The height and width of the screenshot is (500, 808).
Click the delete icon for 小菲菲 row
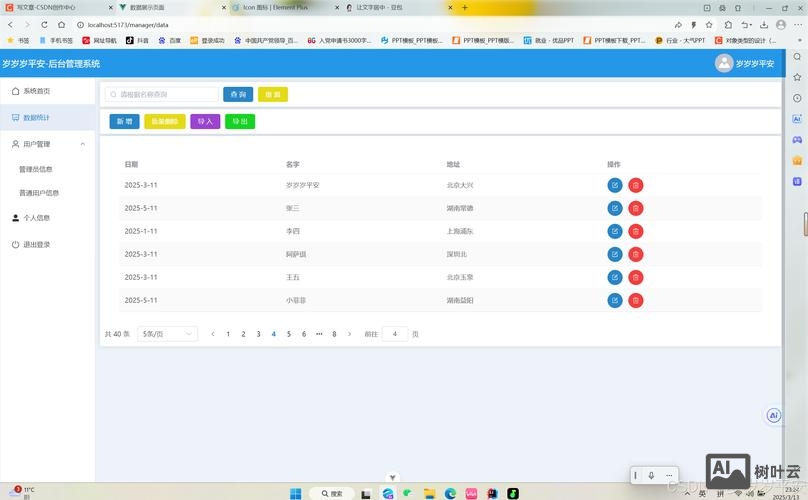(636, 300)
